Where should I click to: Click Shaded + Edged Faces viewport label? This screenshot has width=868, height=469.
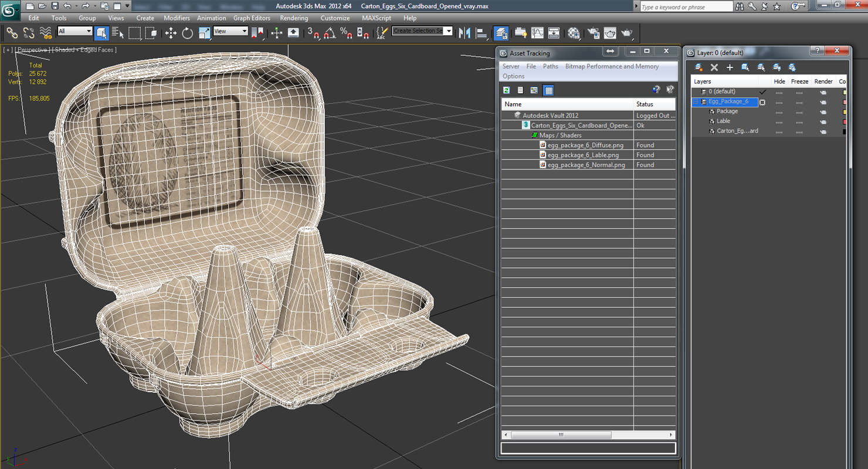click(84, 50)
